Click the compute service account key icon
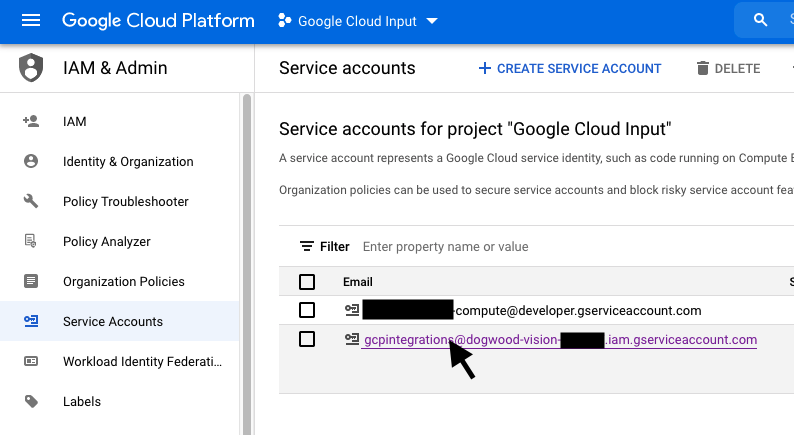794x435 pixels. 352,309
